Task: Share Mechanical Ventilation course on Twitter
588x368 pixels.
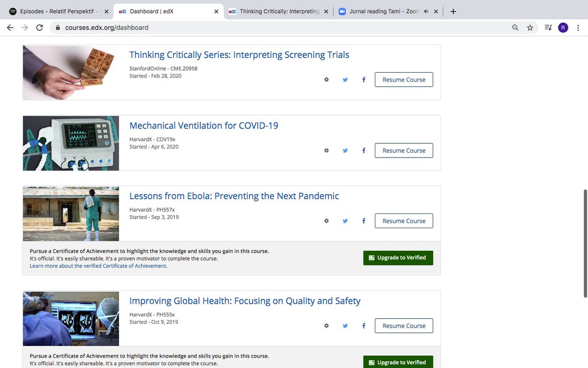Action: [x=345, y=151]
